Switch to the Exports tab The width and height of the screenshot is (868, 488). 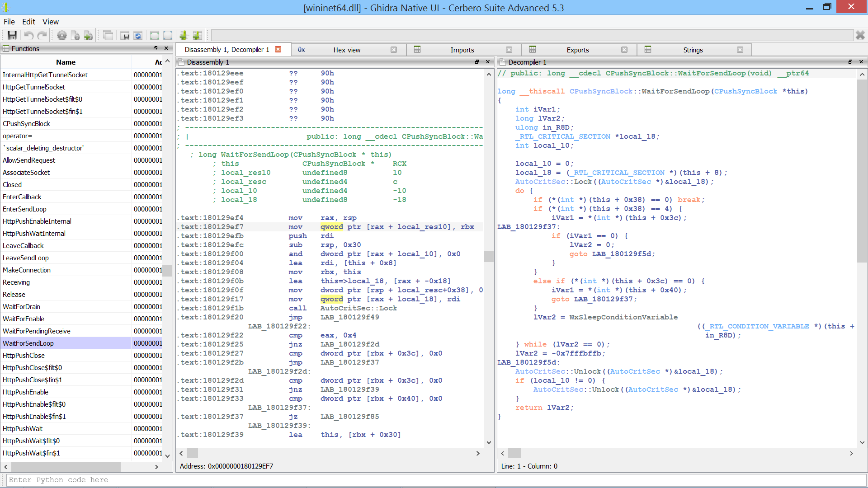point(578,50)
